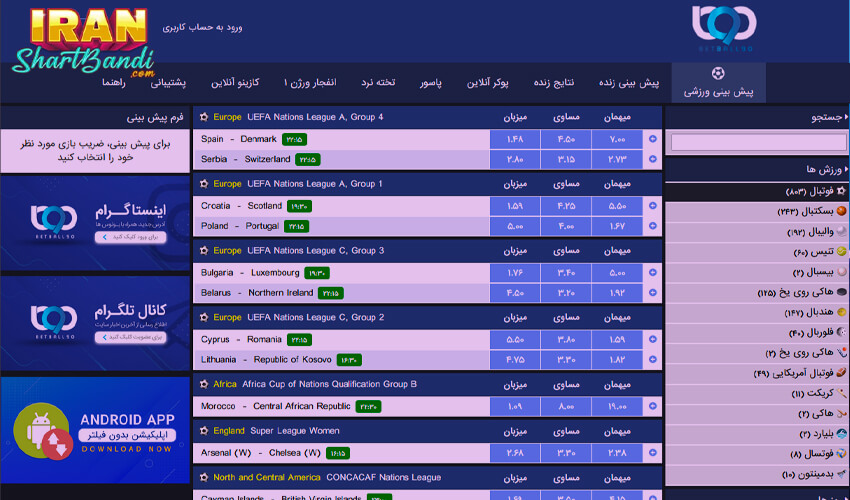This screenshot has width=850, height=500.
Task: Select away odds for Arsenal (W) - Chelsea (W)
Action: pos(617,452)
